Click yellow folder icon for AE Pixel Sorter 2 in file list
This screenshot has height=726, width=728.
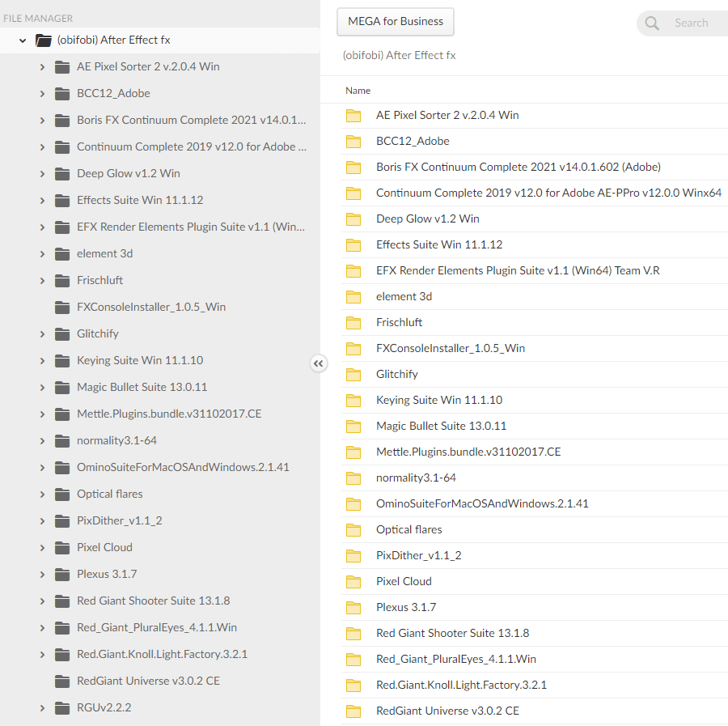click(353, 116)
